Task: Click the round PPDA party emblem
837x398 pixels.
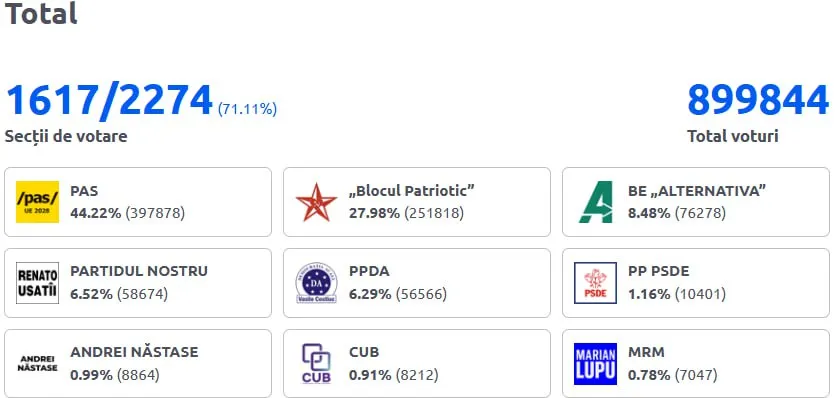Action: 317,283
